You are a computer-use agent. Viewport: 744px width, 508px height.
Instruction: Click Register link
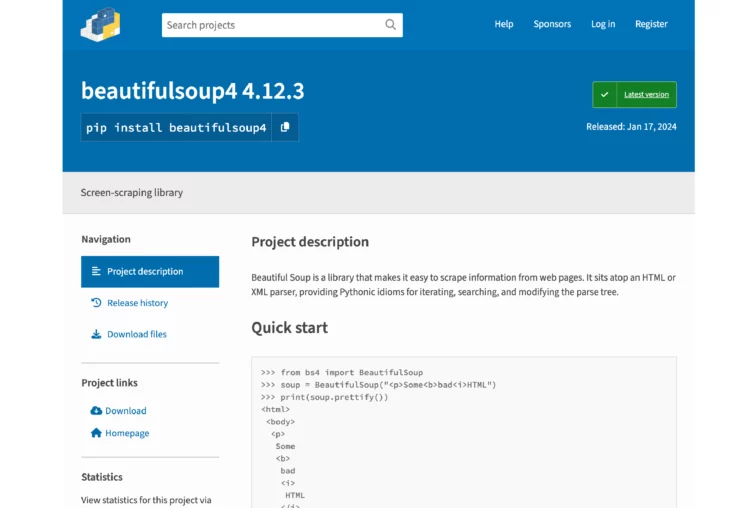tap(651, 24)
